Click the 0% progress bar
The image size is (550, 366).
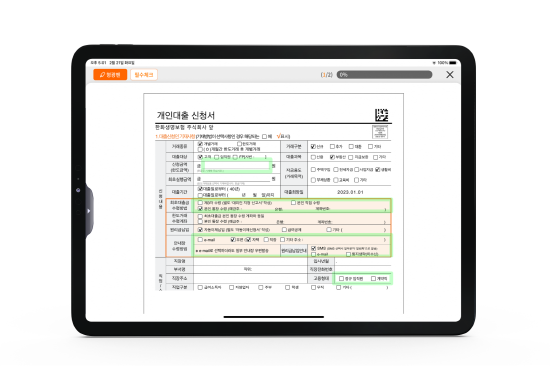click(x=384, y=74)
